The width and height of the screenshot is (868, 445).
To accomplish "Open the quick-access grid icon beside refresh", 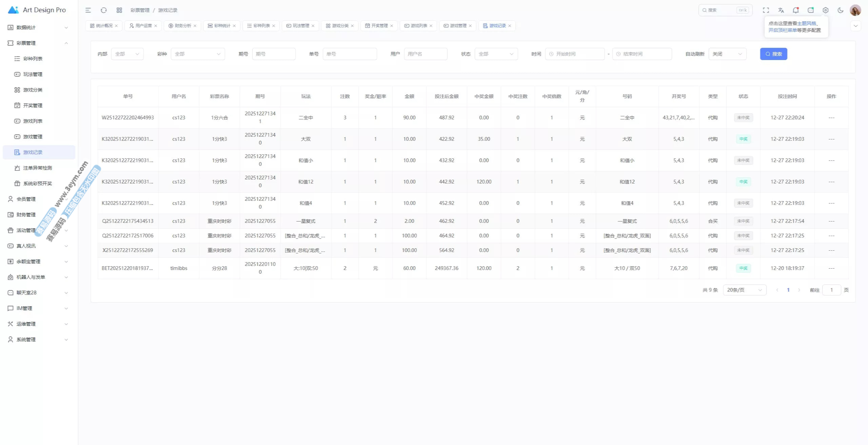I will click(x=119, y=10).
